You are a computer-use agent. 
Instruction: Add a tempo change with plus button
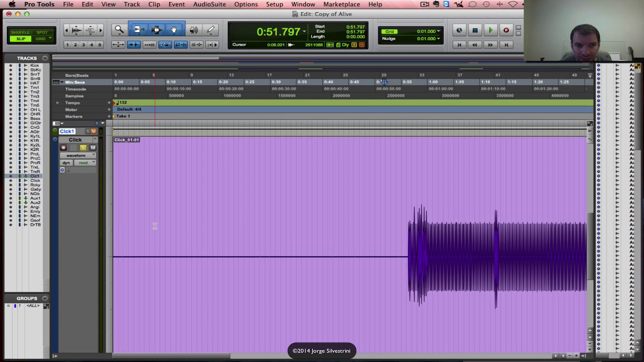tap(109, 103)
